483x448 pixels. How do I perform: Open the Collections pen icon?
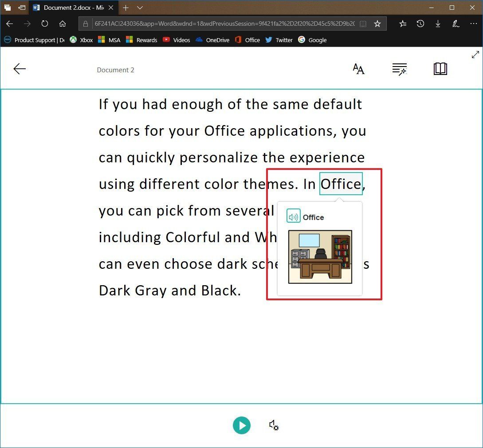[x=456, y=24]
